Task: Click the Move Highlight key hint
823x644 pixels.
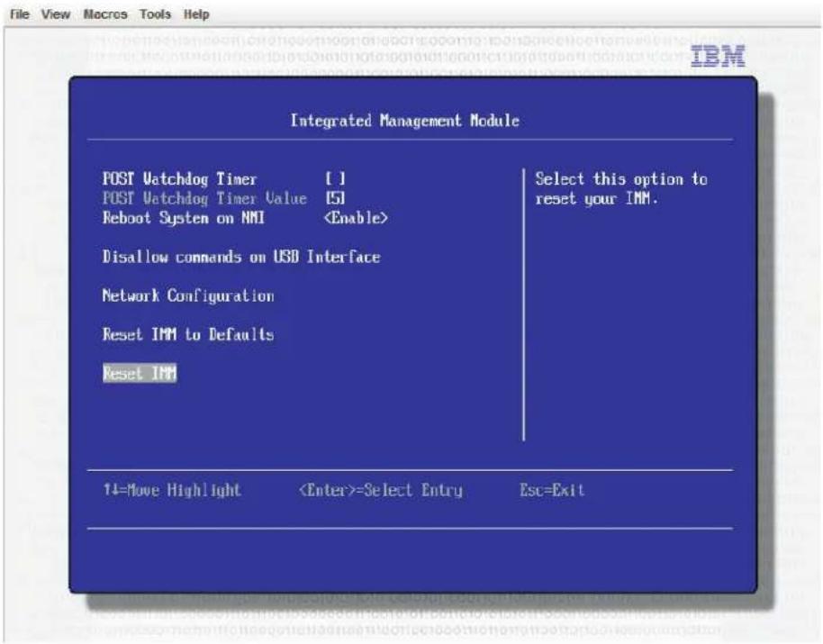Action: [172, 490]
